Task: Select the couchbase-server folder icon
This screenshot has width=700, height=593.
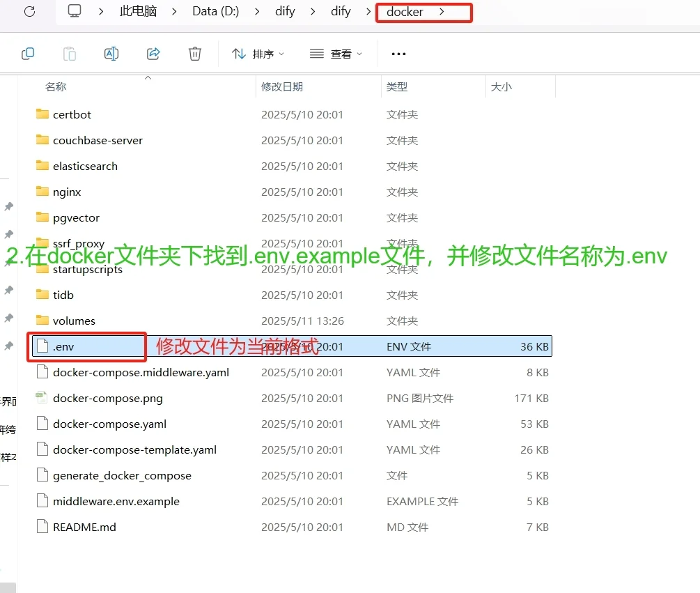Action: click(x=42, y=140)
